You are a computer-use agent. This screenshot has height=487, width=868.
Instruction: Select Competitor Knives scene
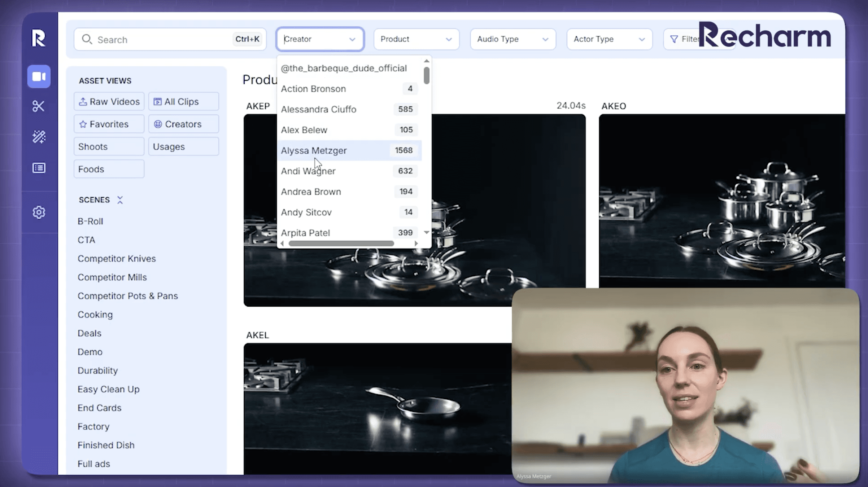117,259
